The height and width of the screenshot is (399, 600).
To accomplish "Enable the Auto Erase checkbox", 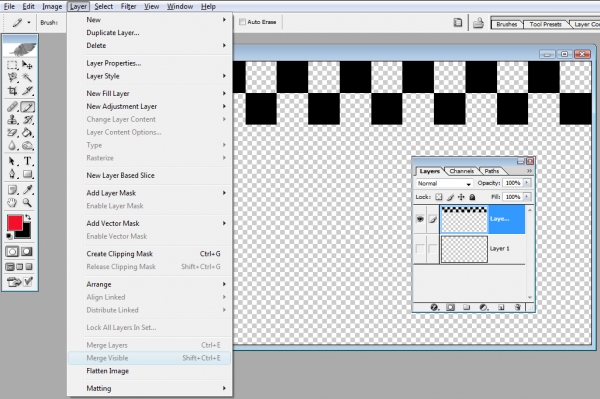I will click(242, 22).
